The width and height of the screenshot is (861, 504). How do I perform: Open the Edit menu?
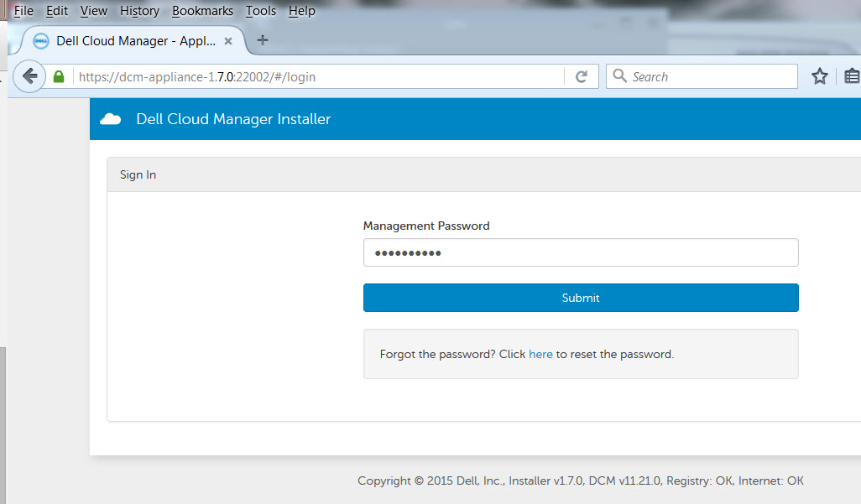pyautogui.click(x=57, y=10)
